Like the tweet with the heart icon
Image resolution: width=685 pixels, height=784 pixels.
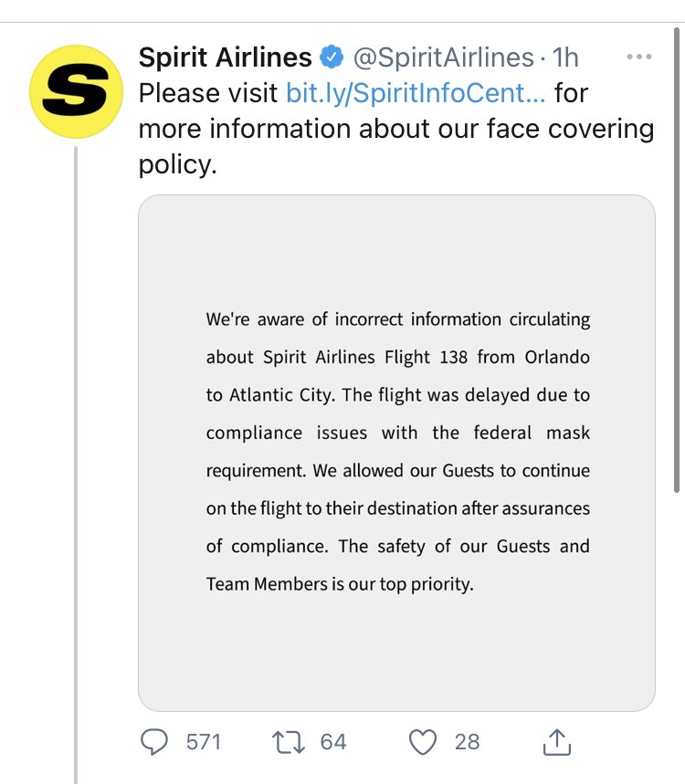(422, 742)
